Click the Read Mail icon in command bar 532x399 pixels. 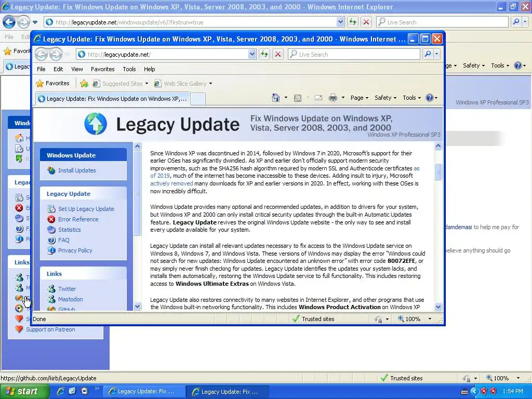pyautogui.click(x=318, y=98)
